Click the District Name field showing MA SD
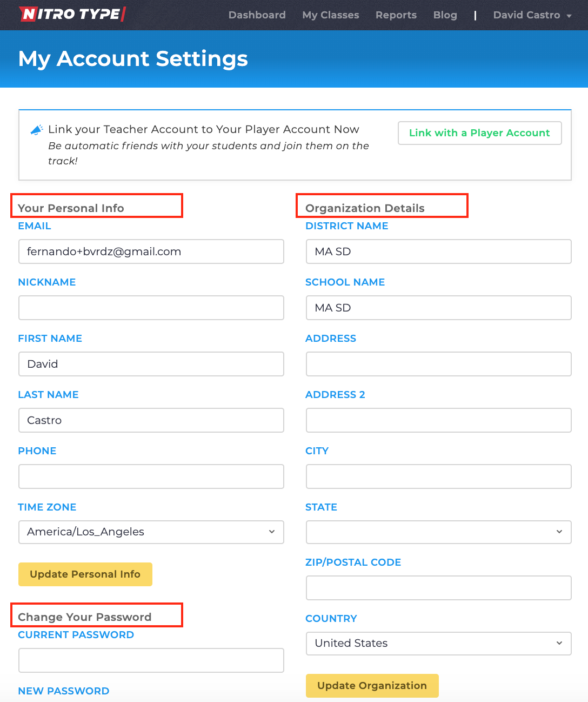588x702 pixels. 438,251
